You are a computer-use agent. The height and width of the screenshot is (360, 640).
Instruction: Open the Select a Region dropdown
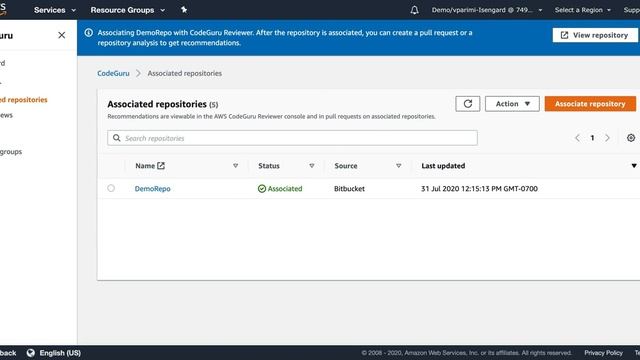pos(582,10)
